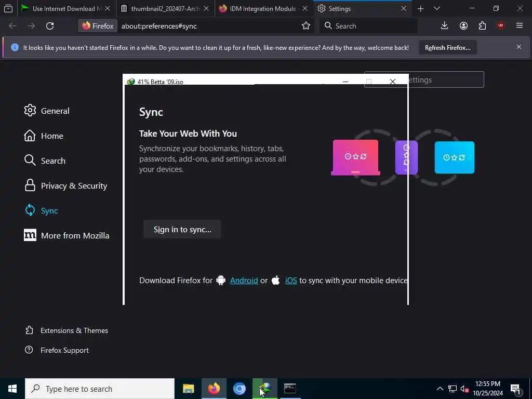Open the Android download link
532x399 pixels.
coord(244,280)
